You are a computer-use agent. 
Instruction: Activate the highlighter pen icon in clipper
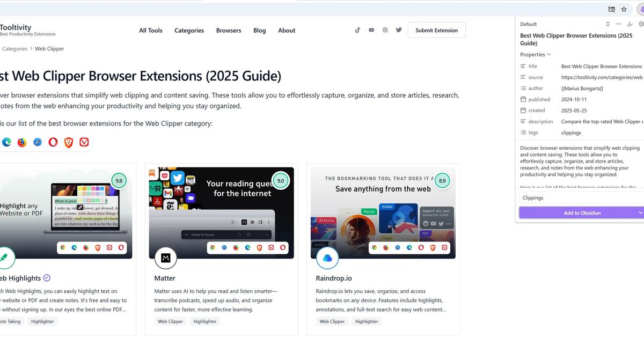click(x=630, y=24)
